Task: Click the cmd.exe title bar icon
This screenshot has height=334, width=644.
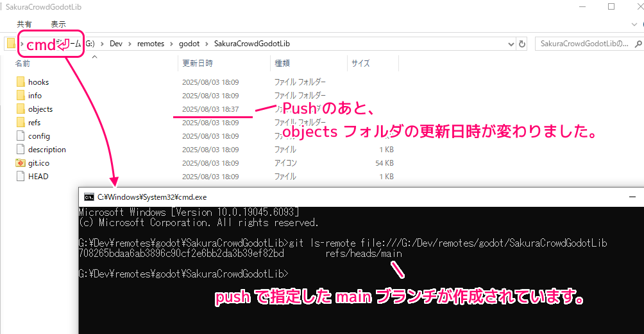Action: pyautogui.click(x=89, y=197)
